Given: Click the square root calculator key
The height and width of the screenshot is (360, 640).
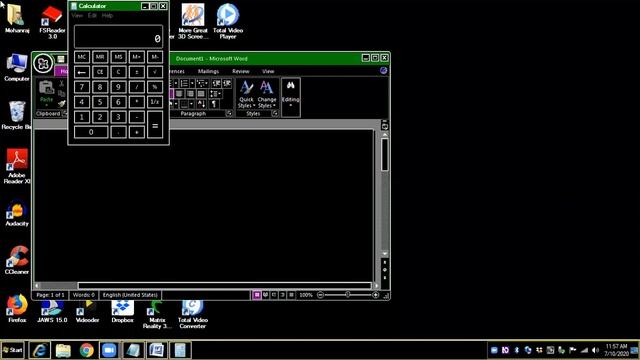Looking at the screenshot, I should coord(155,72).
